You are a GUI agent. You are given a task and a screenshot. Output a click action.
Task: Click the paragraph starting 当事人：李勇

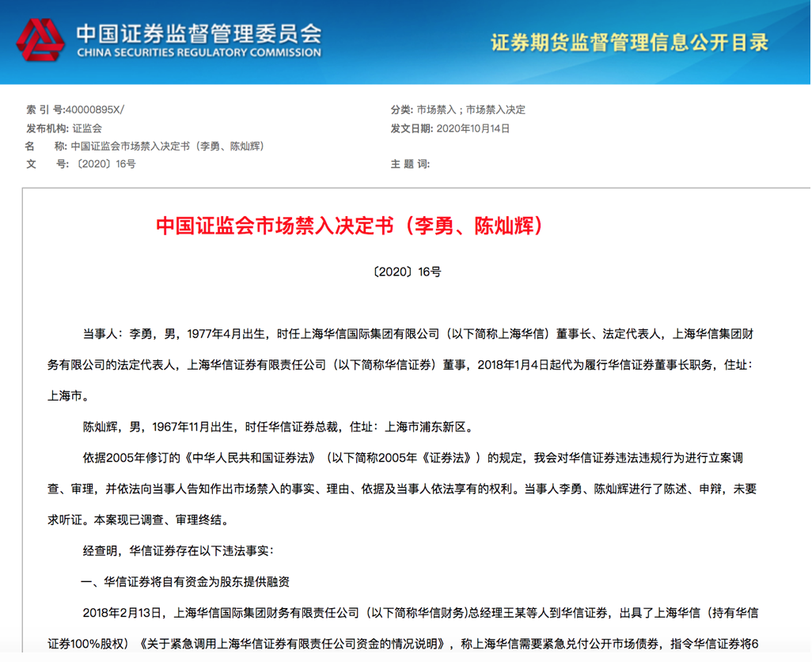pos(401,365)
